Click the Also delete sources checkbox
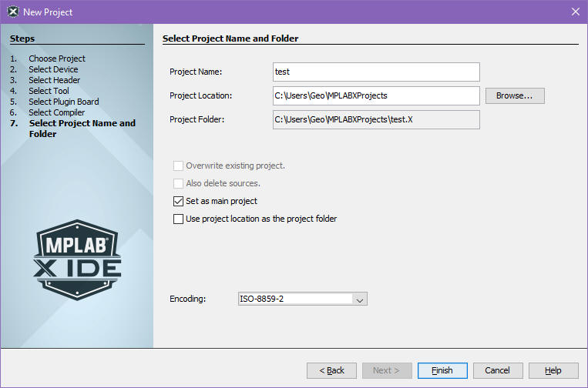 pyautogui.click(x=179, y=183)
